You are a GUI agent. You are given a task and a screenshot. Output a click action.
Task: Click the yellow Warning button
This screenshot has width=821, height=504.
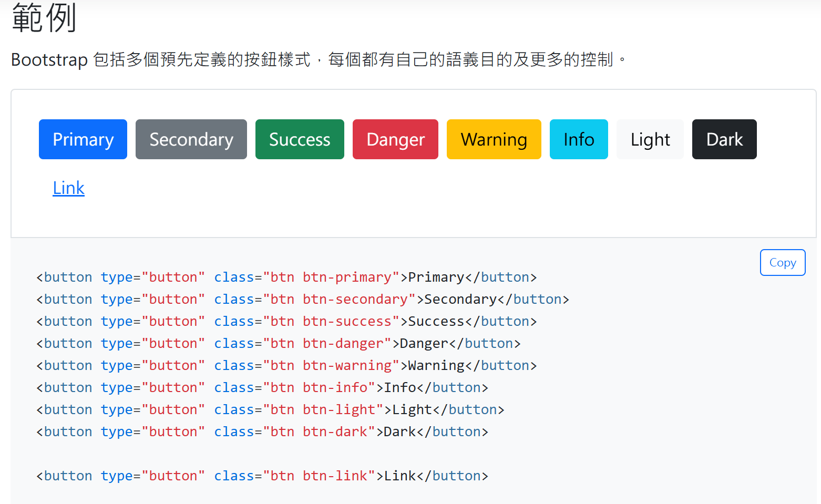pos(494,139)
